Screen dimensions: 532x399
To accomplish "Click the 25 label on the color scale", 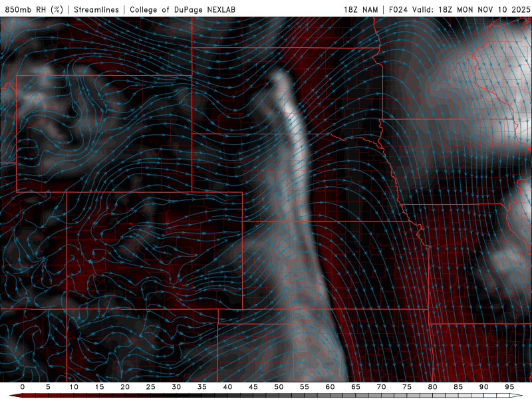I will [151, 387].
